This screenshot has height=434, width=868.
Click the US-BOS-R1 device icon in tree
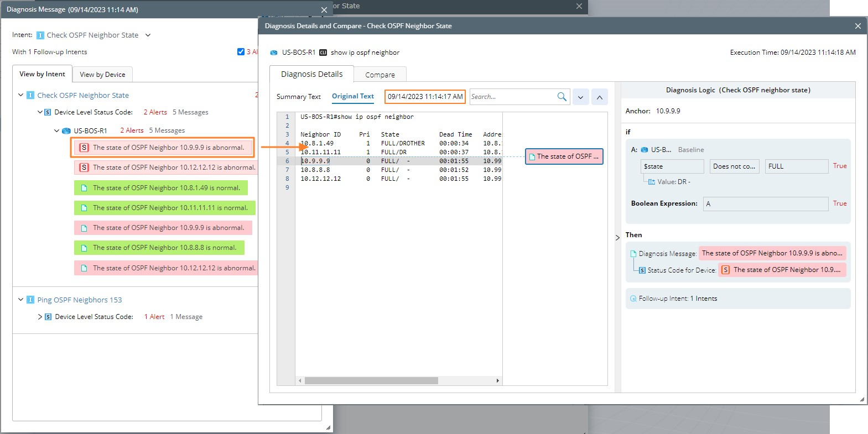[66, 131]
